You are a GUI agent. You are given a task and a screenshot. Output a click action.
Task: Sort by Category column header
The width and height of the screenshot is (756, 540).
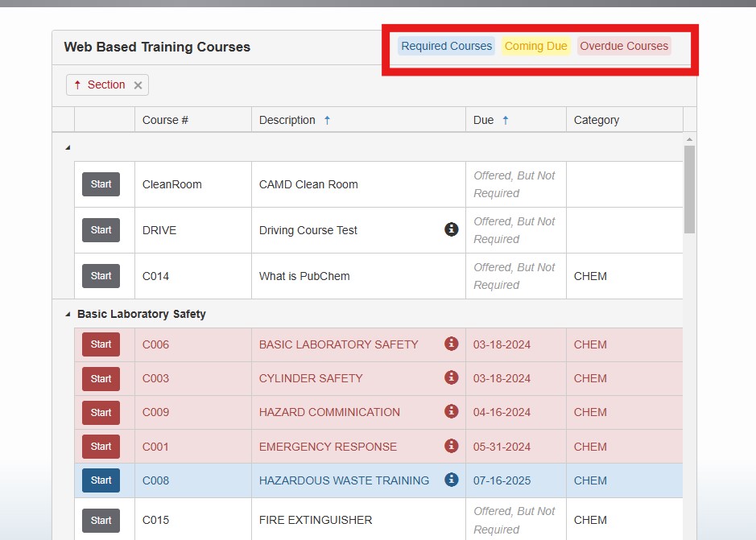point(596,120)
